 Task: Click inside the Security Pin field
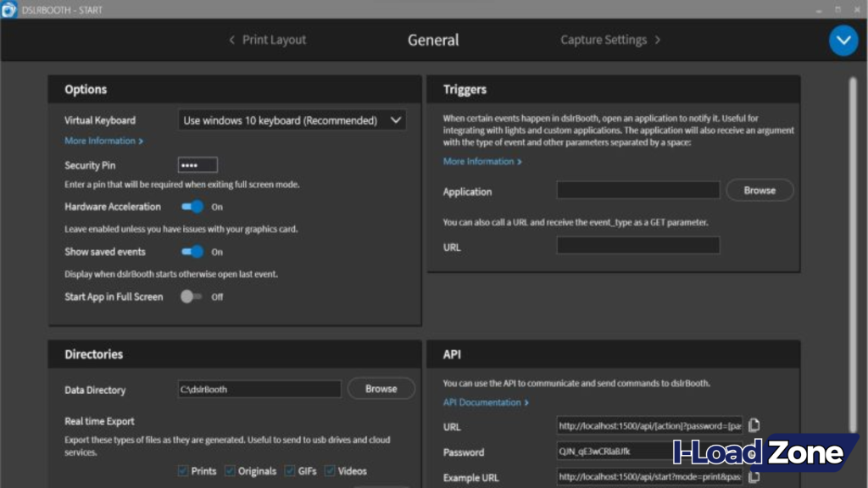click(197, 164)
